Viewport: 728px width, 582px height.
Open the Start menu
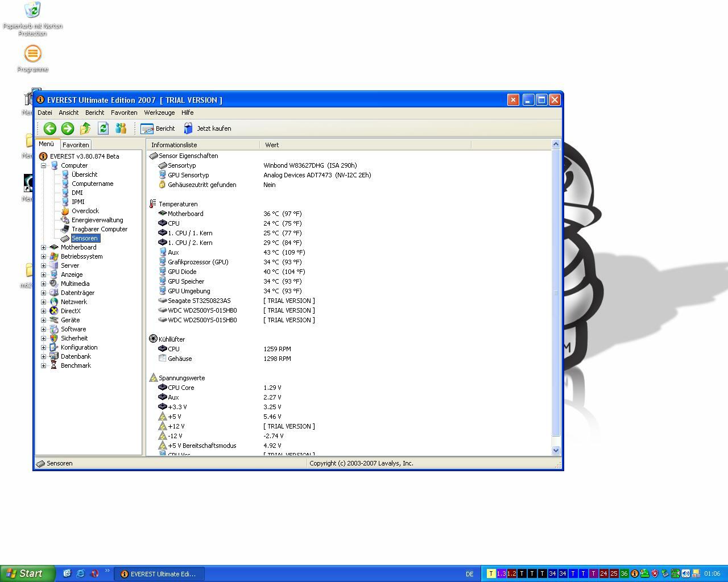coord(27,573)
